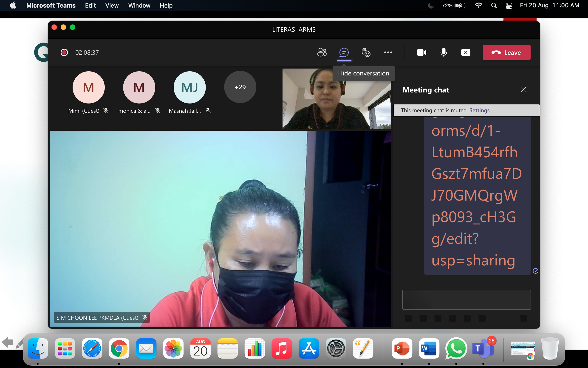Open Word from the dock

click(x=429, y=348)
